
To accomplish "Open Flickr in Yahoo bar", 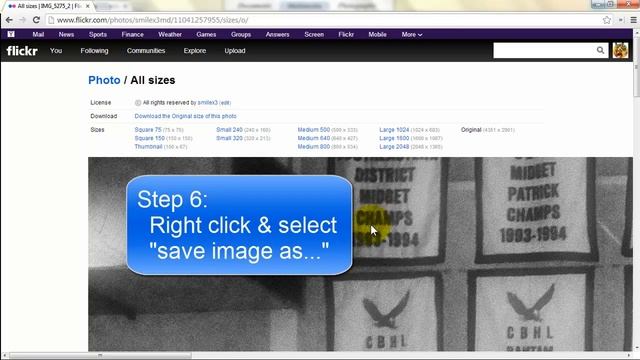I will (346, 34).
